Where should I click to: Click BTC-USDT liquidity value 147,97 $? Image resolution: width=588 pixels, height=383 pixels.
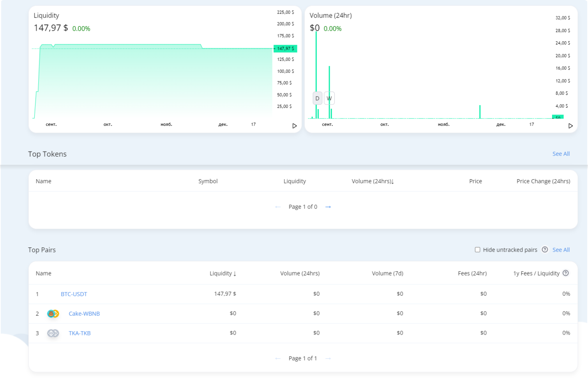tap(225, 294)
